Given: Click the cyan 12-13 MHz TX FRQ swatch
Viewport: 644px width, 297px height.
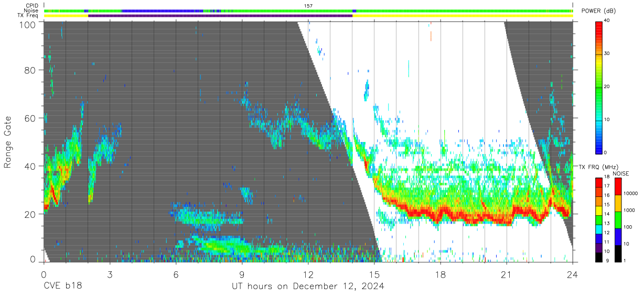Looking at the screenshot, I should (x=599, y=229).
